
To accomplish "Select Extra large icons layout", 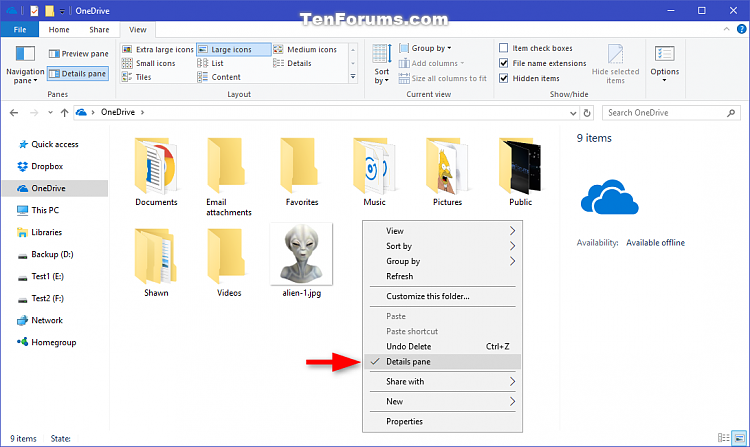I will click(157, 49).
